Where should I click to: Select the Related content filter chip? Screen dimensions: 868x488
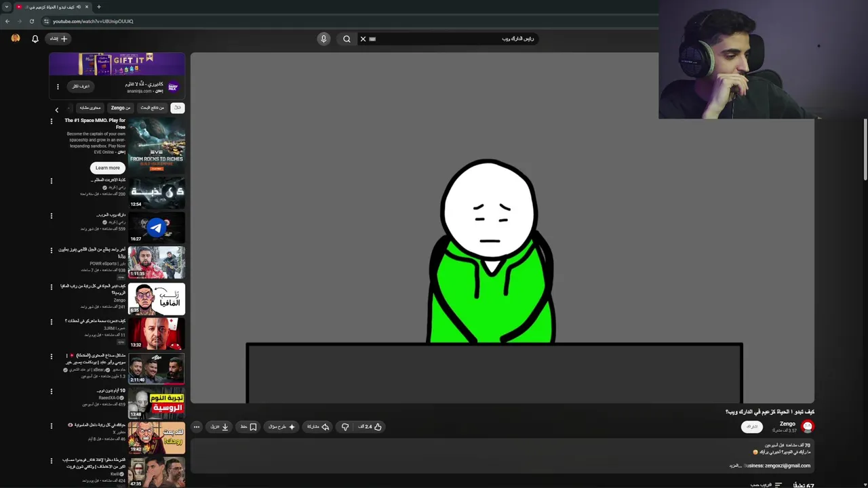[x=90, y=108]
